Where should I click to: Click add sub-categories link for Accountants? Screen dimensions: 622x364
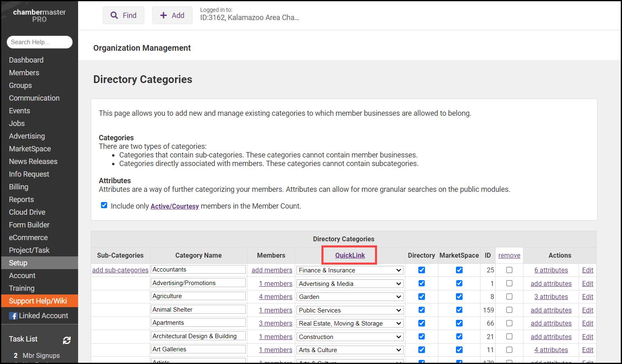[x=120, y=270]
